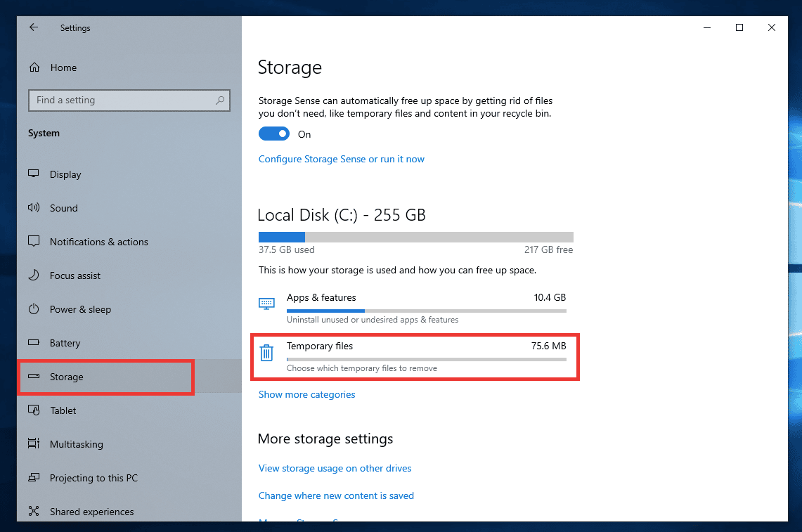Image resolution: width=802 pixels, height=532 pixels.
Task: Click the search magnifier icon
Action: (x=220, y=100)
